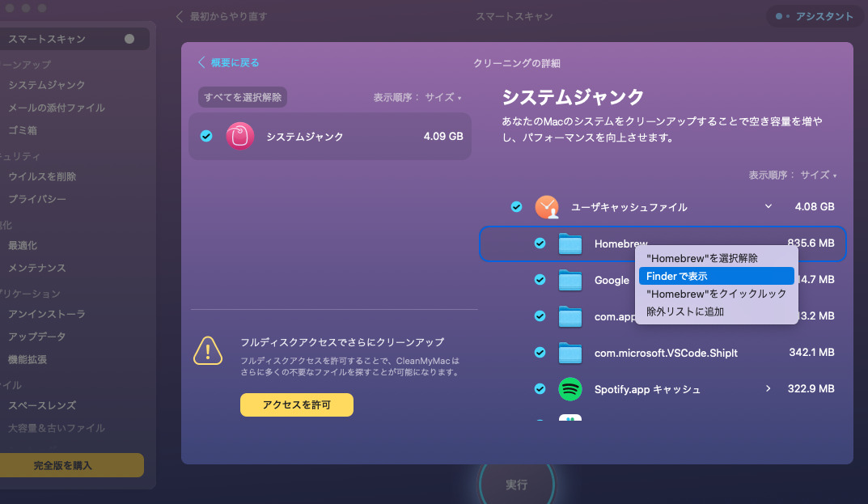Viewport: 868px width, 504px height.
Task: Uncheck the Google row checkbox
Action: point(540,280)
